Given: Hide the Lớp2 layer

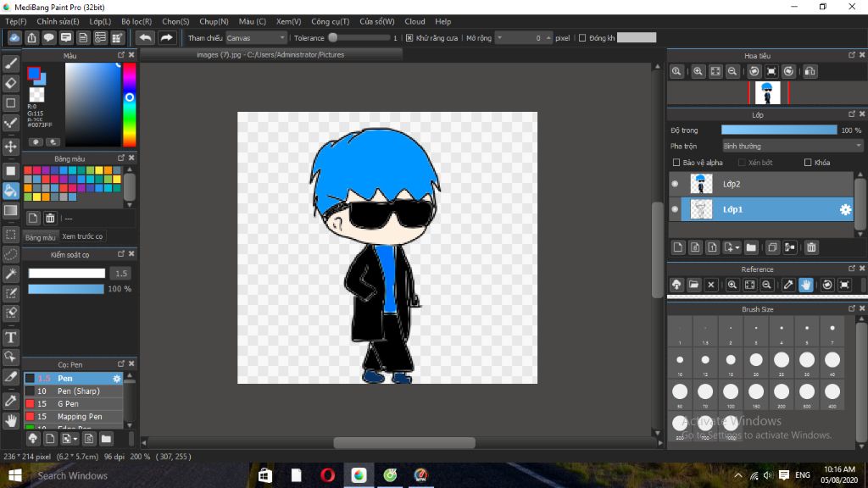Looking at the screenshot, I should coord(675,184).
